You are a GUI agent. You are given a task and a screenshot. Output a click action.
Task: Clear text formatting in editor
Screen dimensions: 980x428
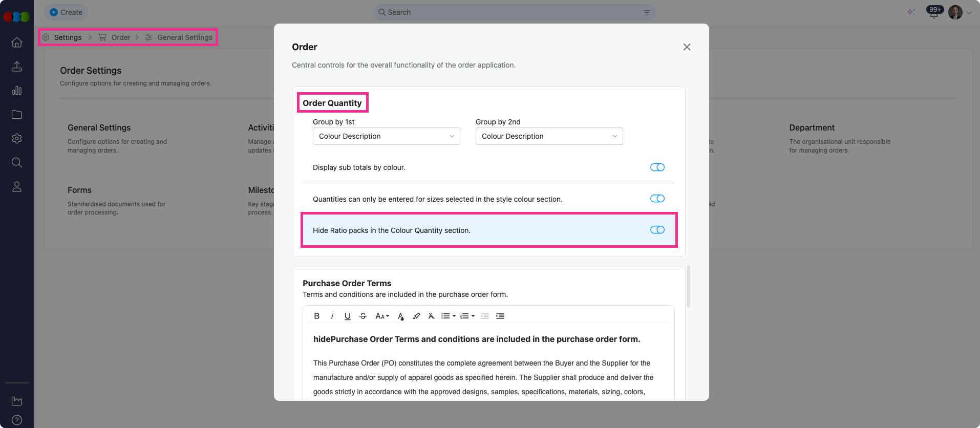(x=431, y=316)
